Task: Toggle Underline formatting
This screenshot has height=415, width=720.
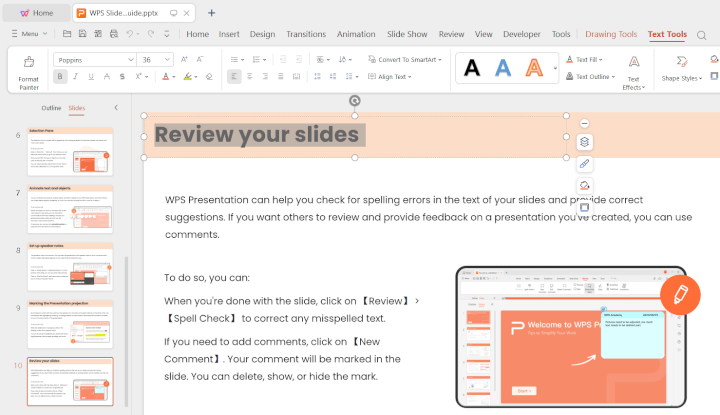Action: [91, 77]
